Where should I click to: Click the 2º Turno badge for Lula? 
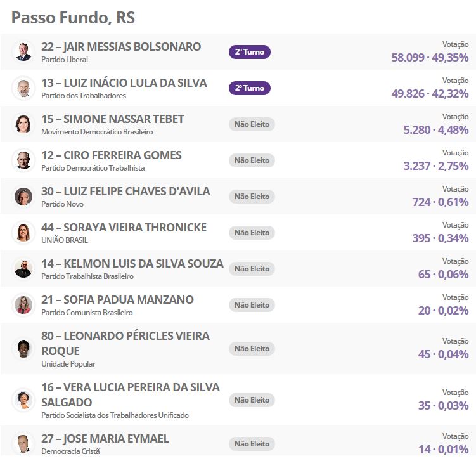(x=250, y=88)
